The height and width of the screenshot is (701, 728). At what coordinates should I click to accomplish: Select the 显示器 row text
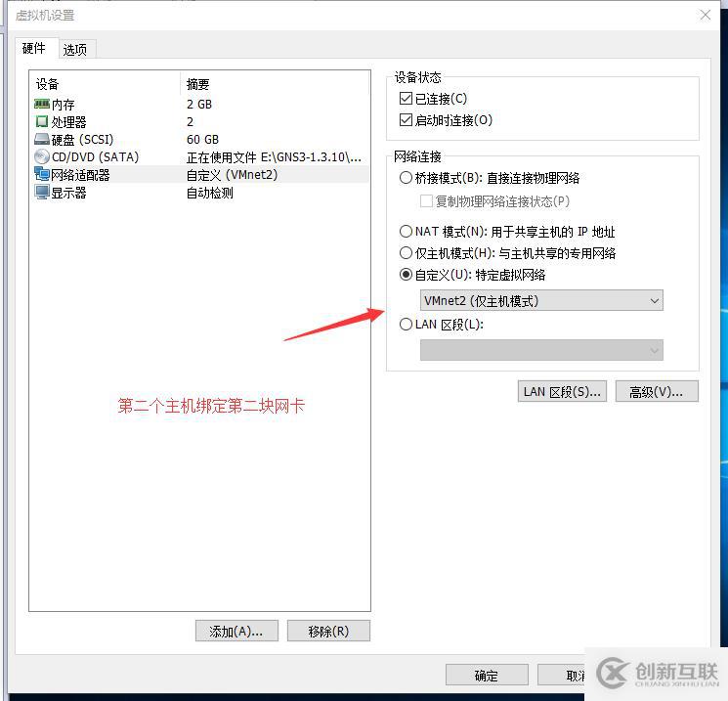tap(68, 193)
